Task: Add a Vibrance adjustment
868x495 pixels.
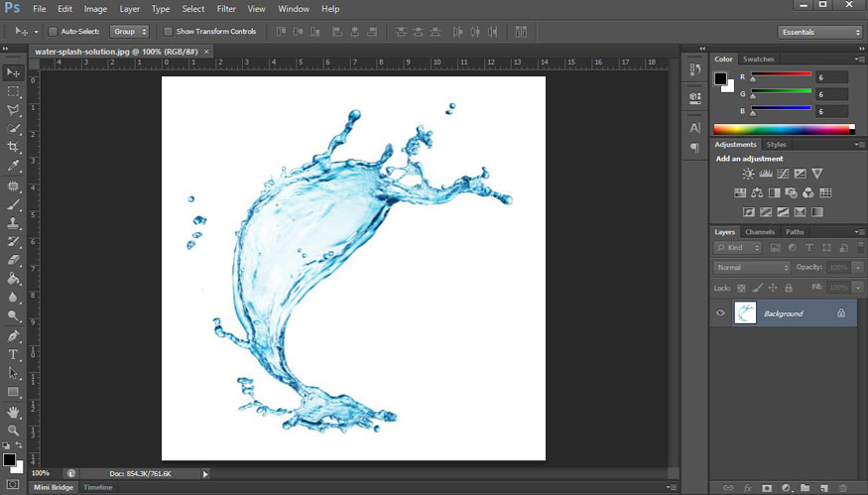Action: [817, 174]
